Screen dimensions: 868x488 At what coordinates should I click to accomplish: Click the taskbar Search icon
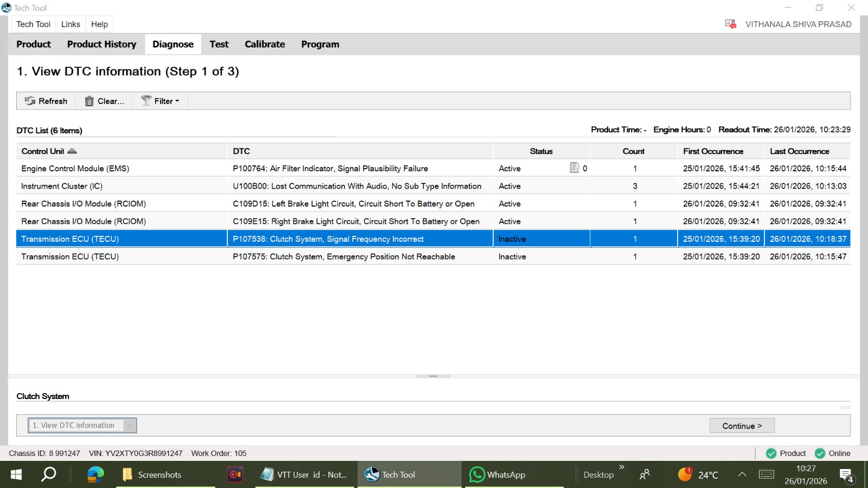[49, 474]
